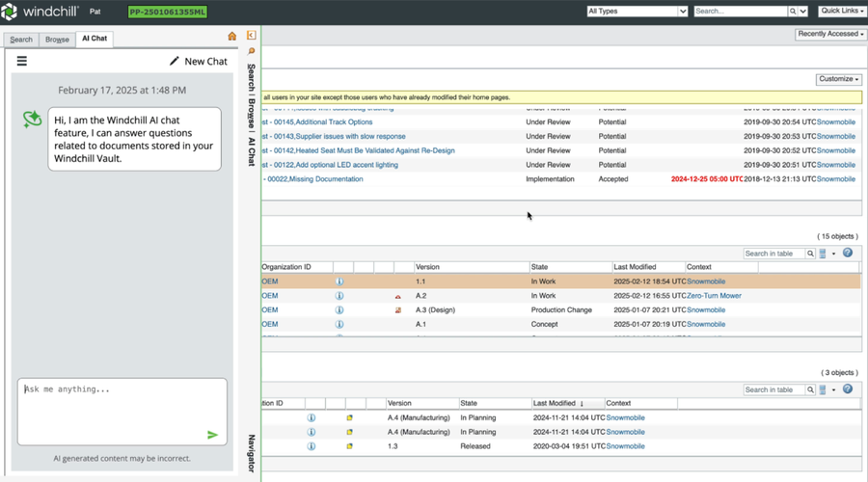The image size is (868, 482).
Task: Start a New Chat
Action: (199, 62)
